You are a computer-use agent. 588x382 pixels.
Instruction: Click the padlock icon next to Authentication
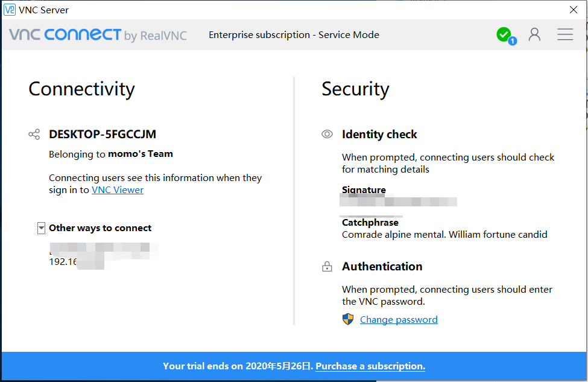pos(327,267)
